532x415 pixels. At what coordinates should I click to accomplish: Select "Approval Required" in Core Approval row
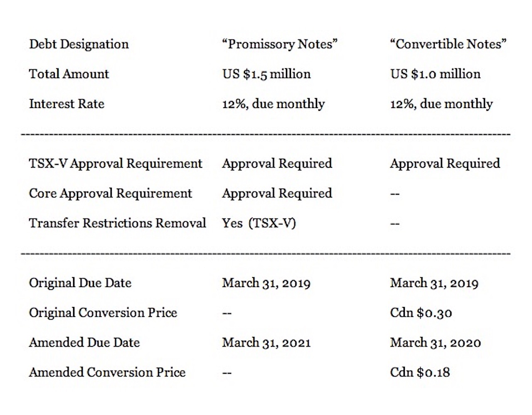(277, 194)
